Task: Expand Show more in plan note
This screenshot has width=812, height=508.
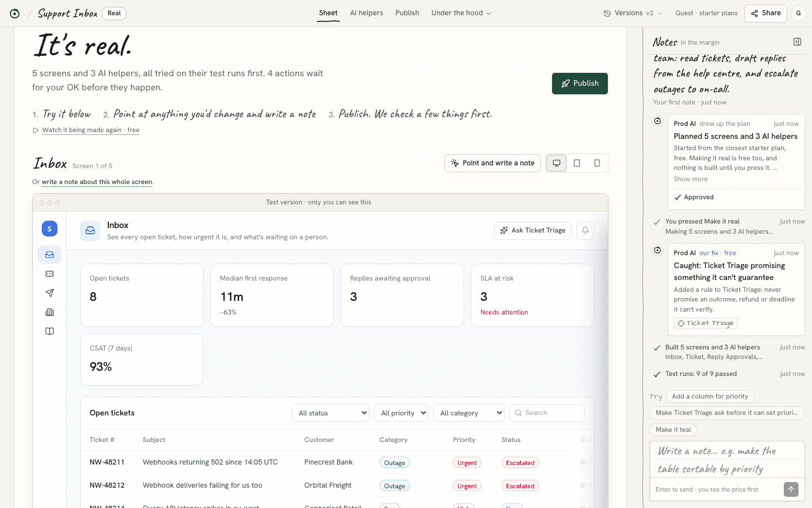Action: (x=691, y=179)
